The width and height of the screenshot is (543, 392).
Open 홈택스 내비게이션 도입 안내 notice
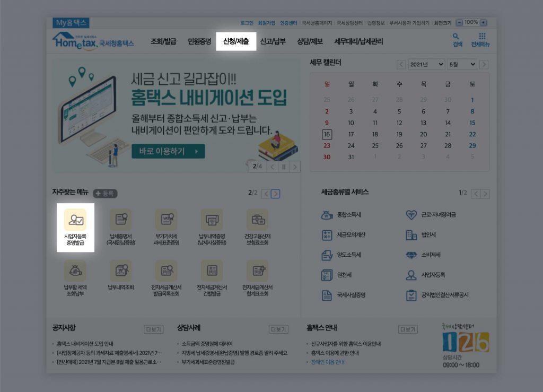point(85,344)
